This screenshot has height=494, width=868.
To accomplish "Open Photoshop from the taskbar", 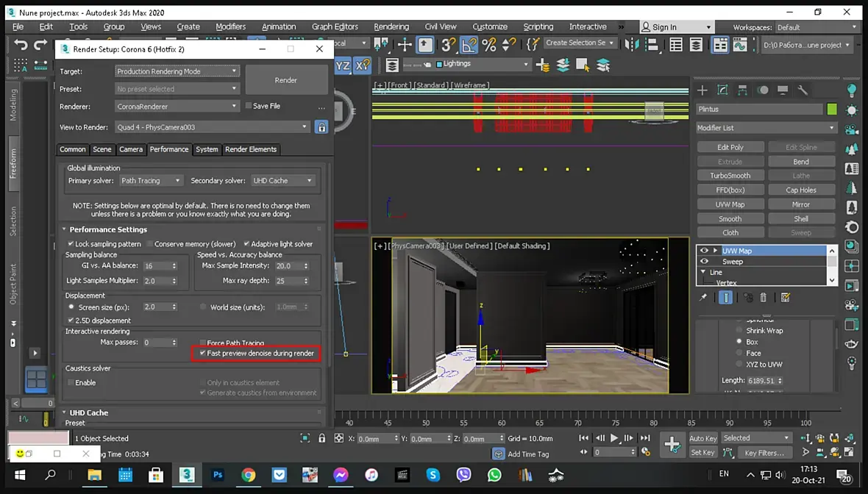I will pos(218,475).
